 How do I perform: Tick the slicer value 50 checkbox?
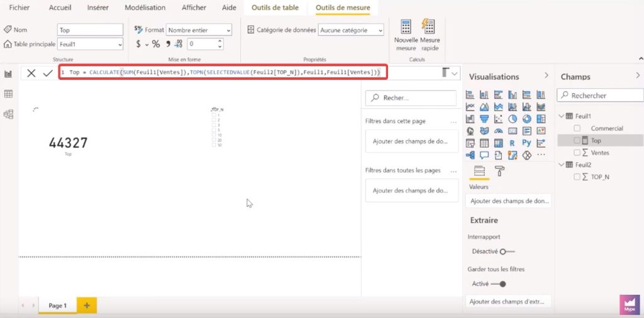(214, 145)
